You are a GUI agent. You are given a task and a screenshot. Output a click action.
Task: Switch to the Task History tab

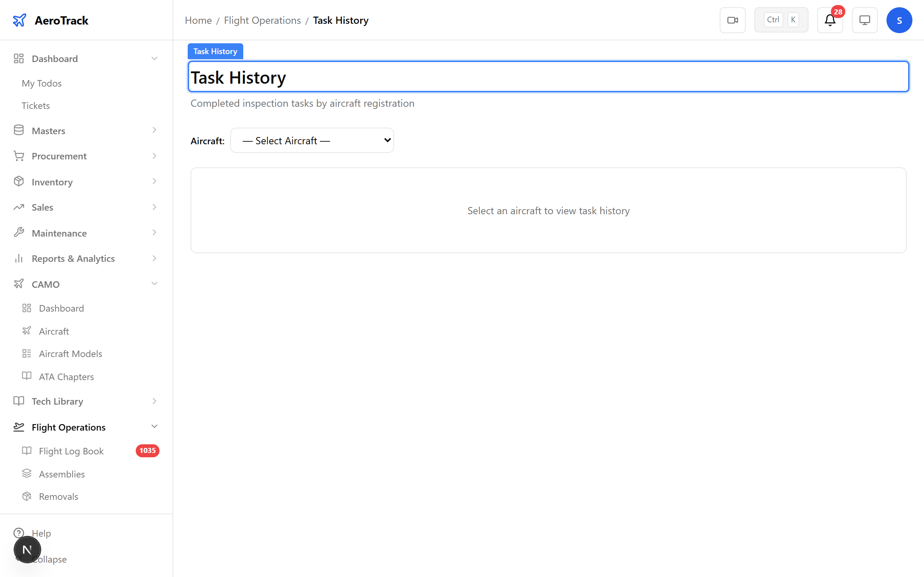215,51
